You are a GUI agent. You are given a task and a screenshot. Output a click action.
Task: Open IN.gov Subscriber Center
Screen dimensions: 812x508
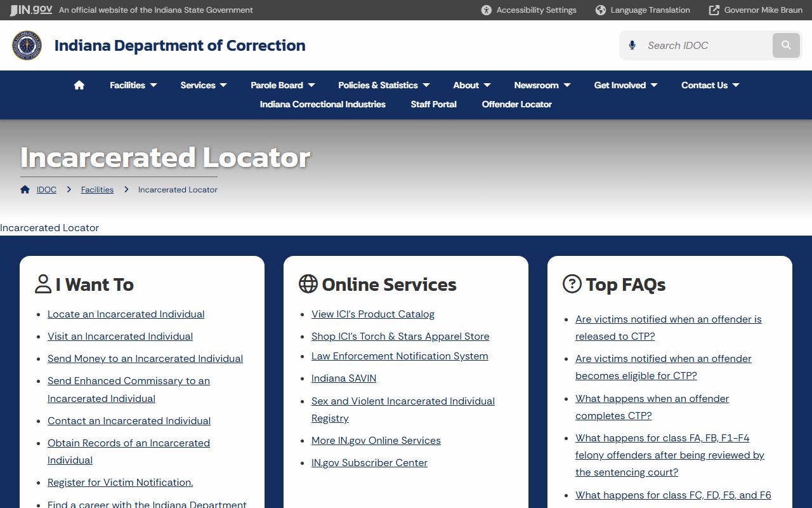[369, 463]
